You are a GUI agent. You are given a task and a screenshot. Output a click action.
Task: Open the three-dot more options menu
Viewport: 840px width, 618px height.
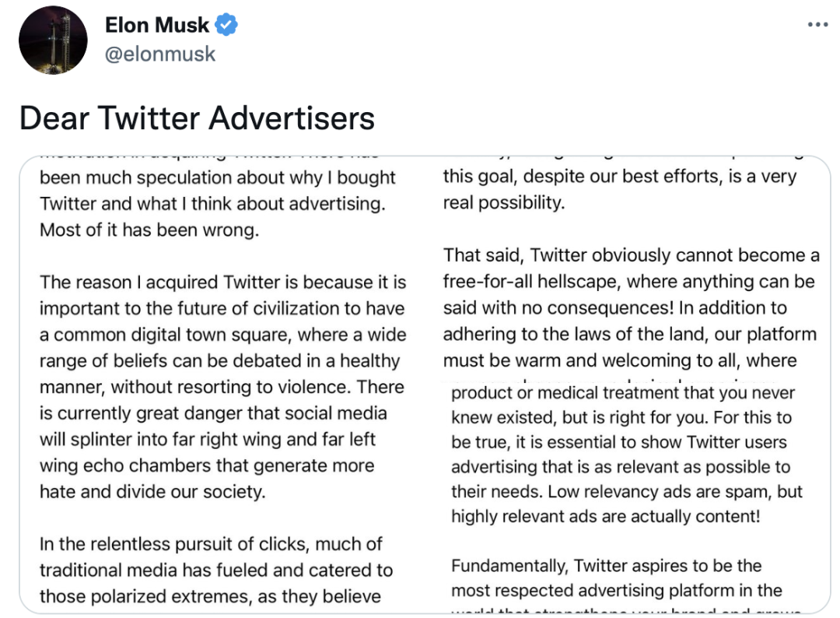pyautogui.click(x=818, y=25)
